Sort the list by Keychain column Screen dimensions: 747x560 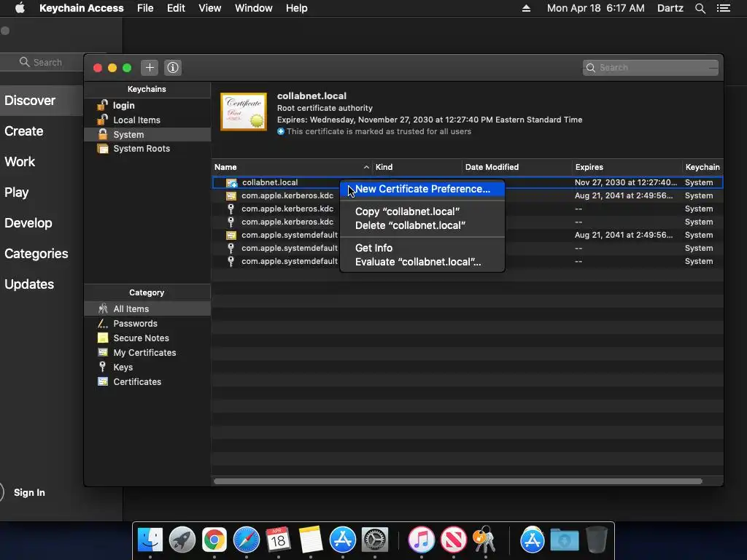(703, 167)
